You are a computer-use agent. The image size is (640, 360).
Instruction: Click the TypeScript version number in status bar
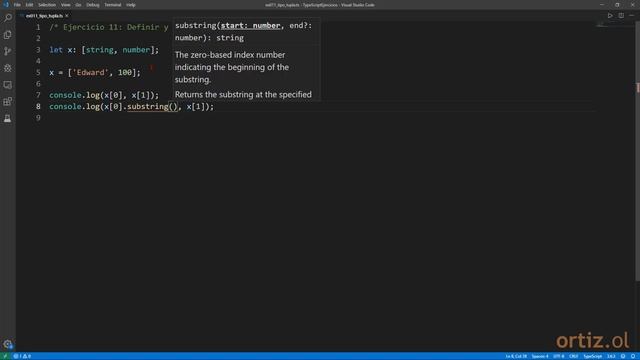pyautogui.click(x=611, y=356)
